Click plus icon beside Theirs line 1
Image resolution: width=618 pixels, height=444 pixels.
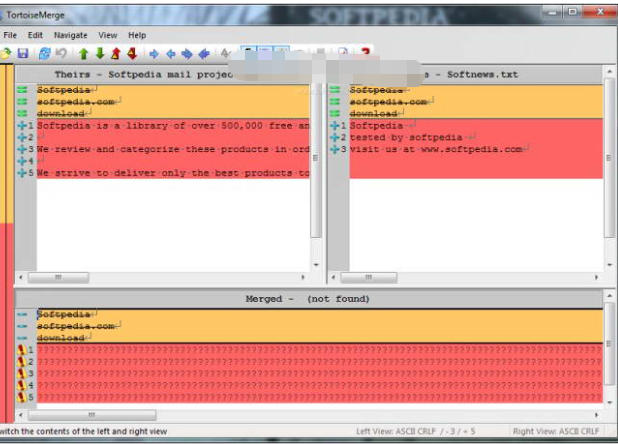(22, 126)
